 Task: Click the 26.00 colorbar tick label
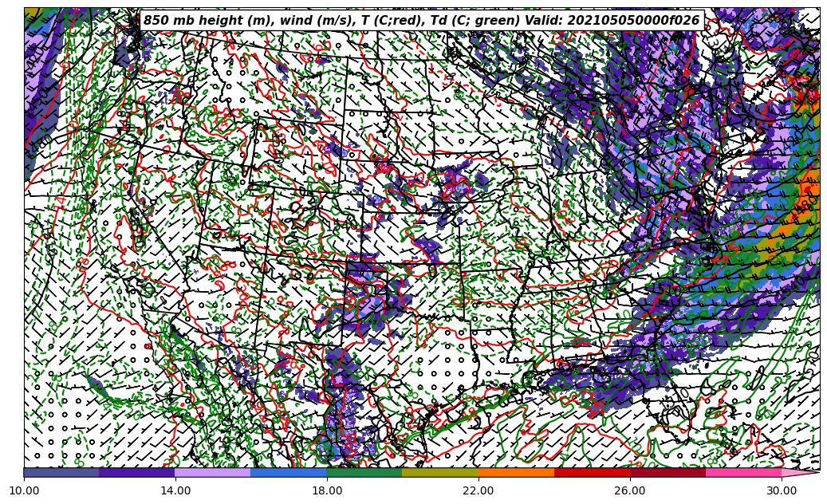tap(630, 490)
